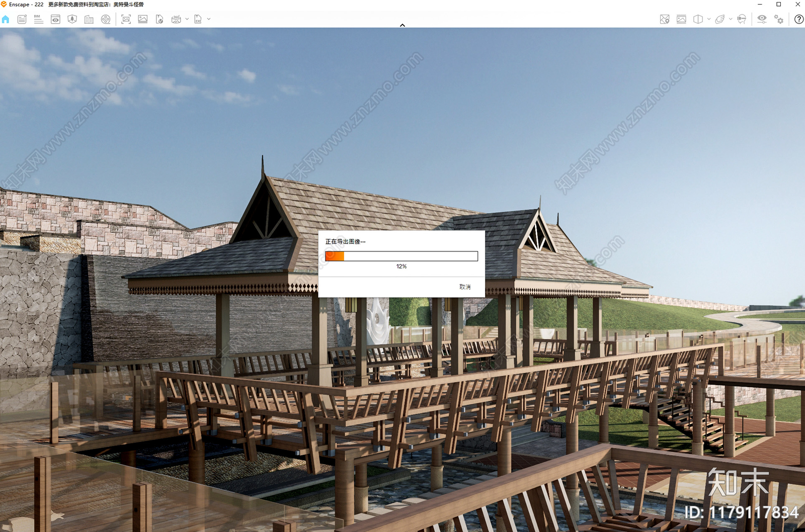Open the Asset Library buildings icon
The width and height of the screenshot is (805, 532).
[x=89, y=19]
